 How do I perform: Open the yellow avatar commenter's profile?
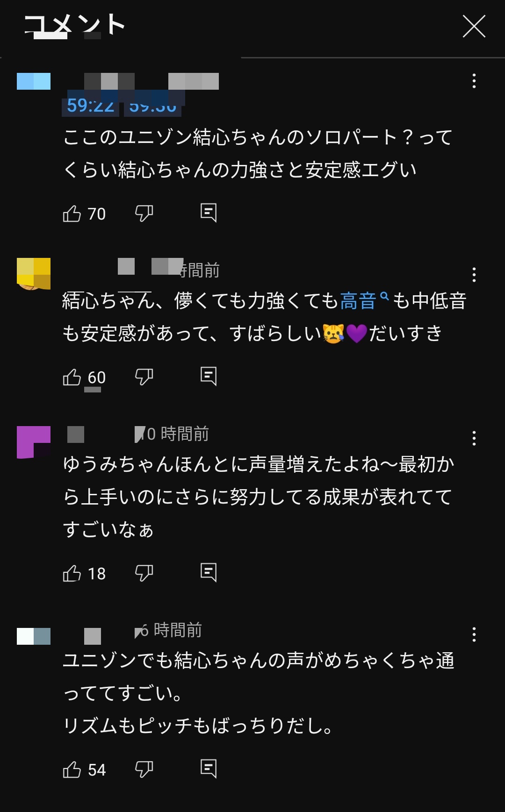(34, 274)
